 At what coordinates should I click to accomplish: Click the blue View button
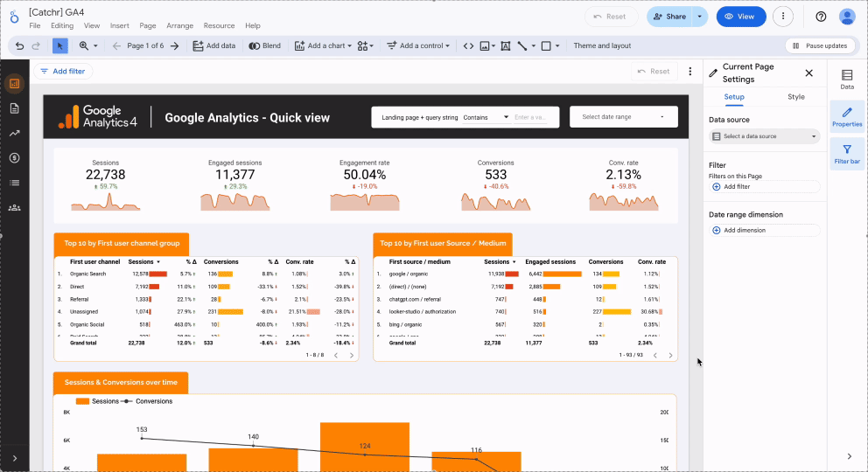[740, 17]
